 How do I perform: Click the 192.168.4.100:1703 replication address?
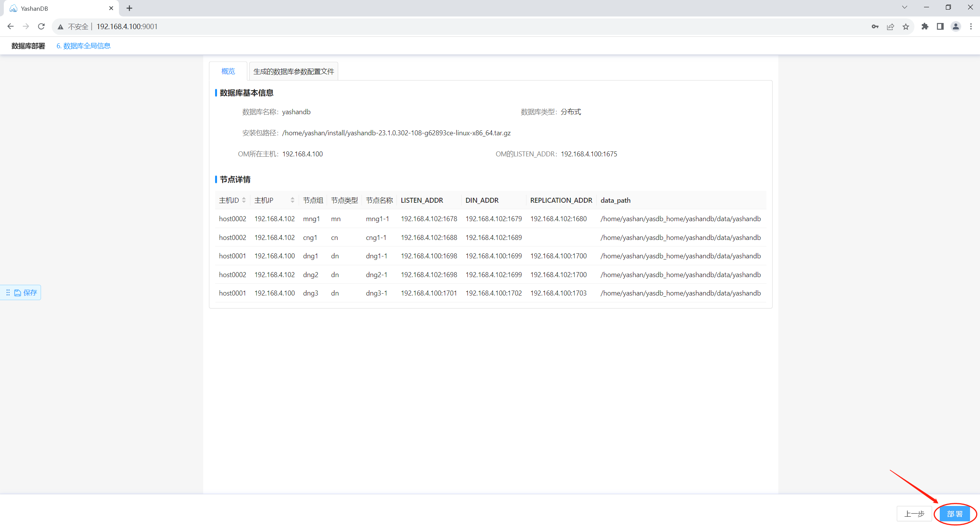point(559,293)
